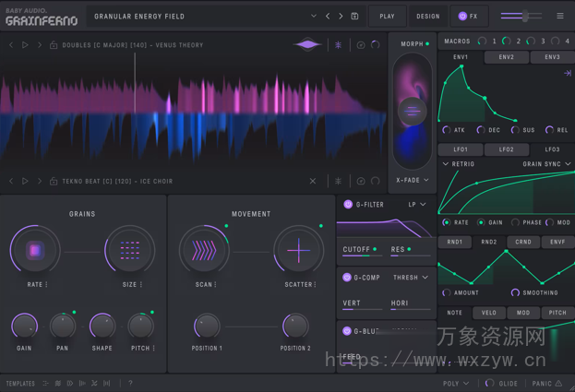
Task: Play the Doubles [C Major] sample preview
Action: click(x=25, y=44)
